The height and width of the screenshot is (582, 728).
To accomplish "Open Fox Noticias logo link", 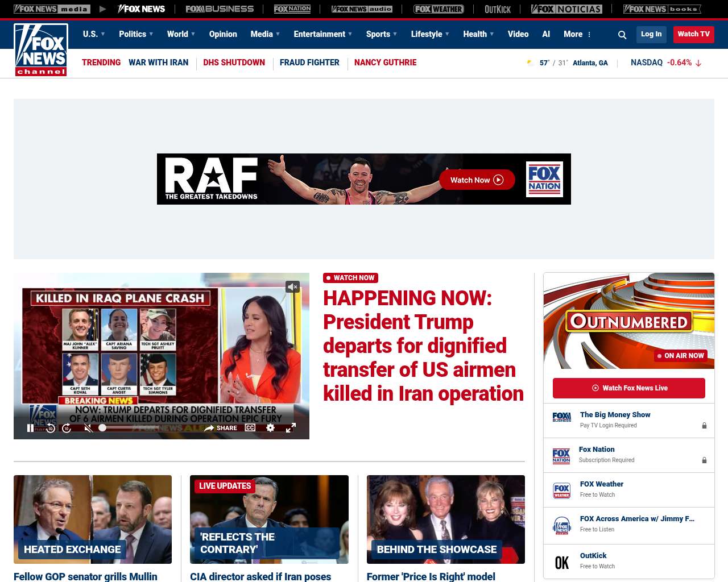I will pyautogui.click(x=566, y=9).
